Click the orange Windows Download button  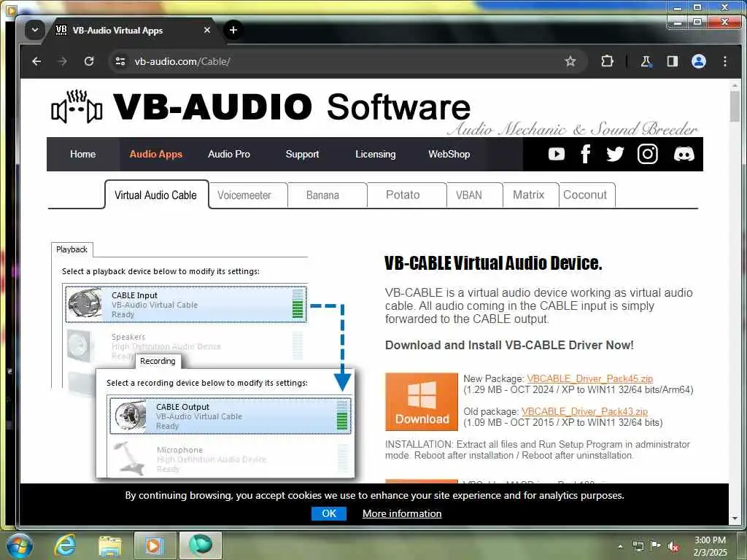pos(422,402)
